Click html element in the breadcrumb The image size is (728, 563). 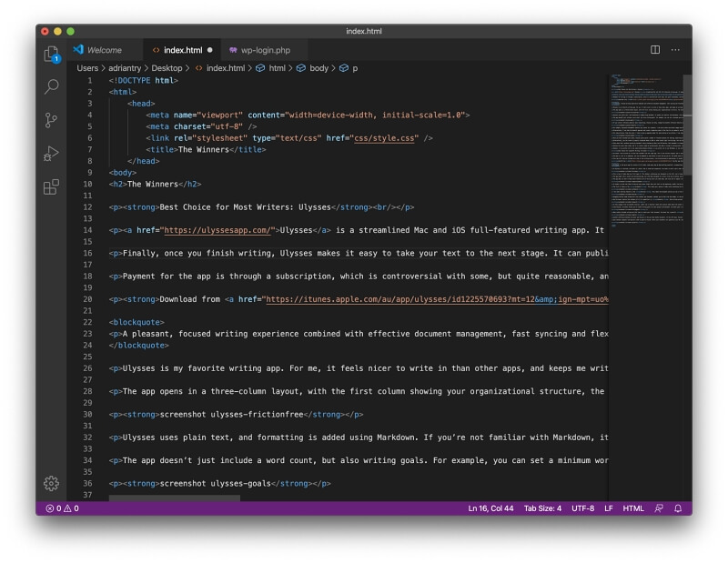tap(278, 68)
